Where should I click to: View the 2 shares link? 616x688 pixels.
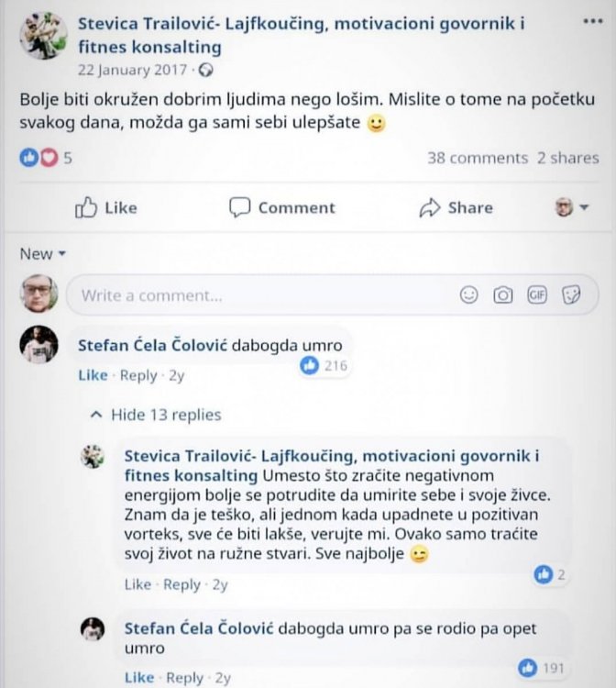point(567,158)
